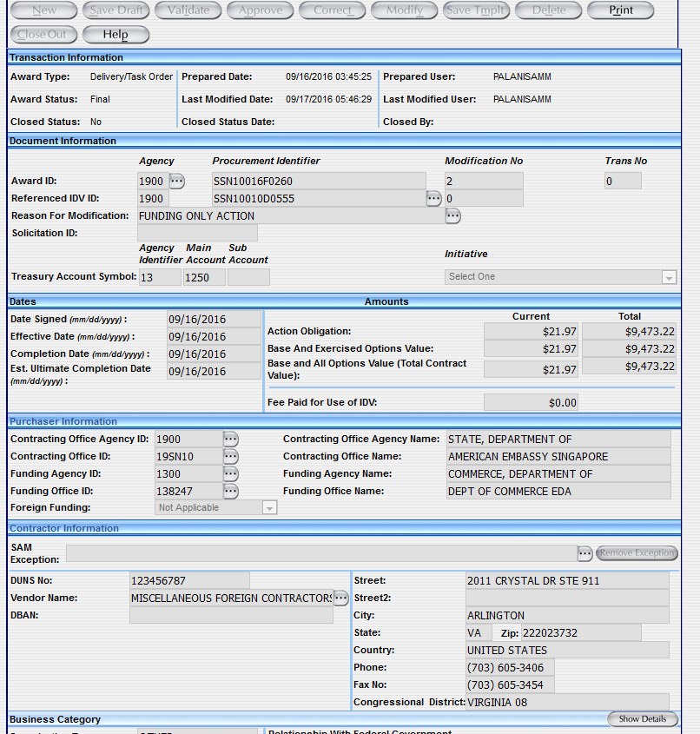Click the Contractor Information section header
700x734 pixels.
coord(64,528)
